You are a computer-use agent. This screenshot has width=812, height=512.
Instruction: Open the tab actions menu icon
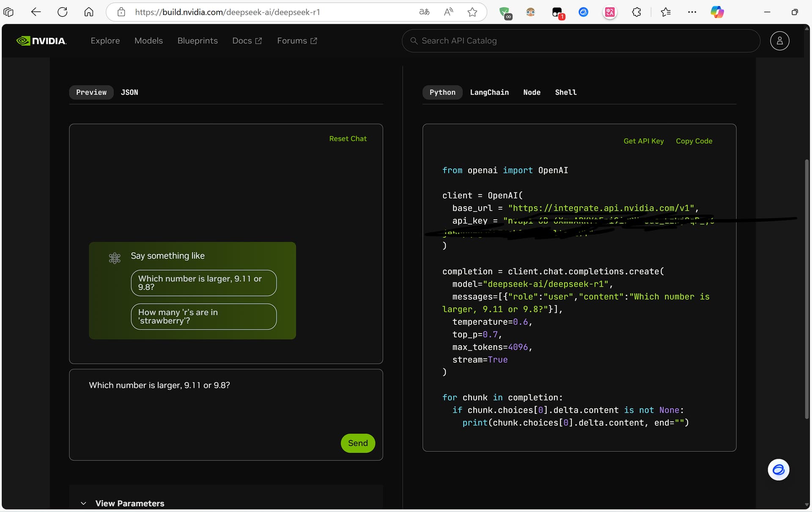[8, 12]
